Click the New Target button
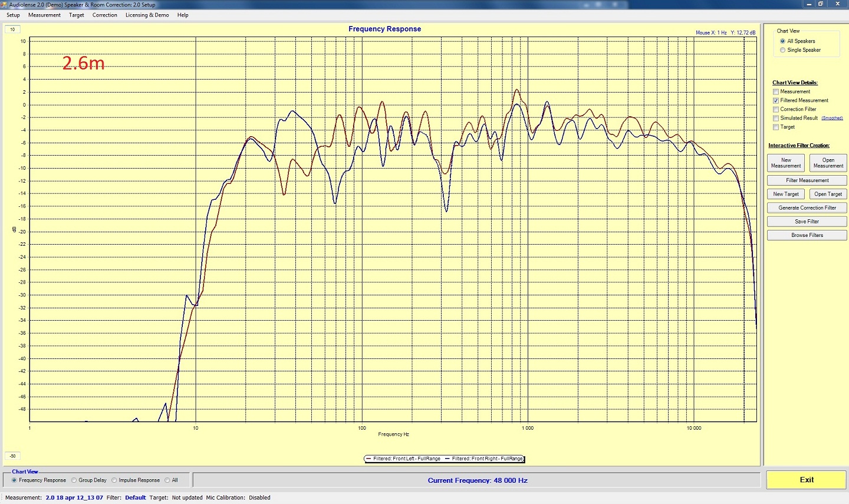849x504 pixels. 786,194
